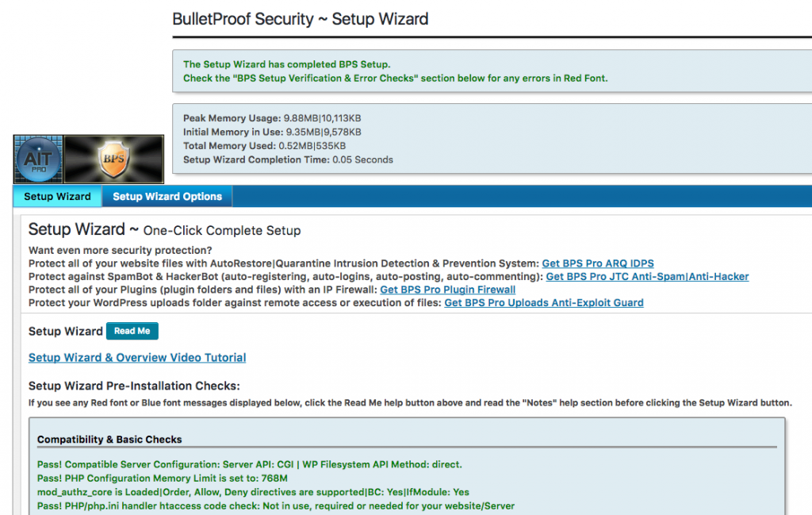Click the AIT Pro logo icon
Screen dimensions: 812x515
pos(38,159)
